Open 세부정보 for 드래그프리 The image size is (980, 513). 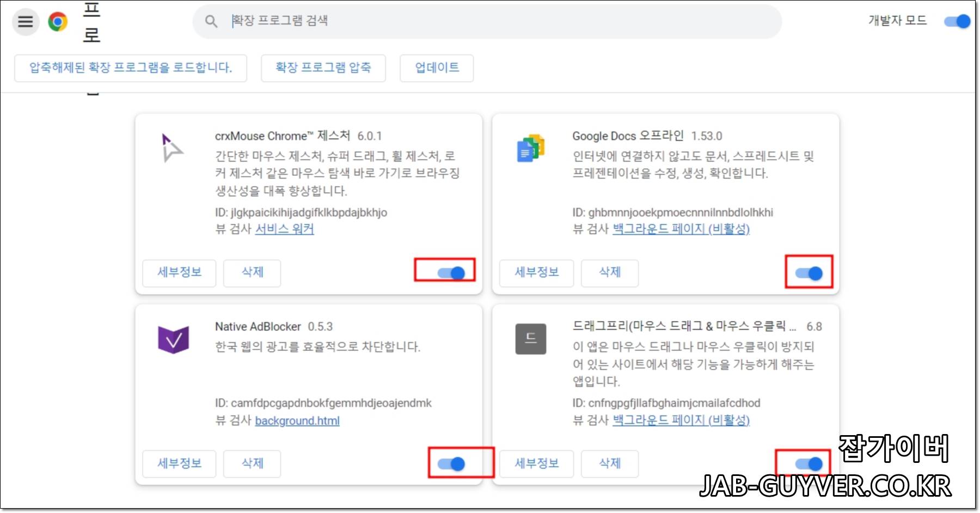(537, 463)
